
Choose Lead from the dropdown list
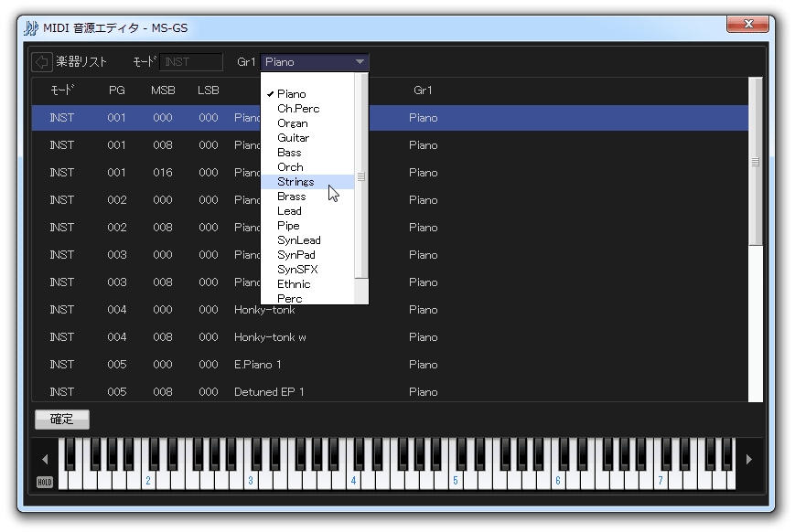point(307,211)
